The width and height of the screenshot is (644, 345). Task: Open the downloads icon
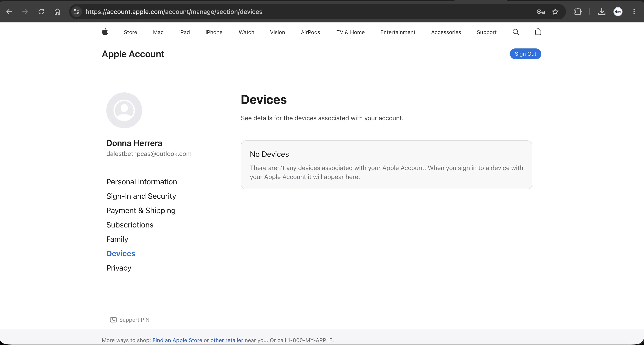[602, 12]
